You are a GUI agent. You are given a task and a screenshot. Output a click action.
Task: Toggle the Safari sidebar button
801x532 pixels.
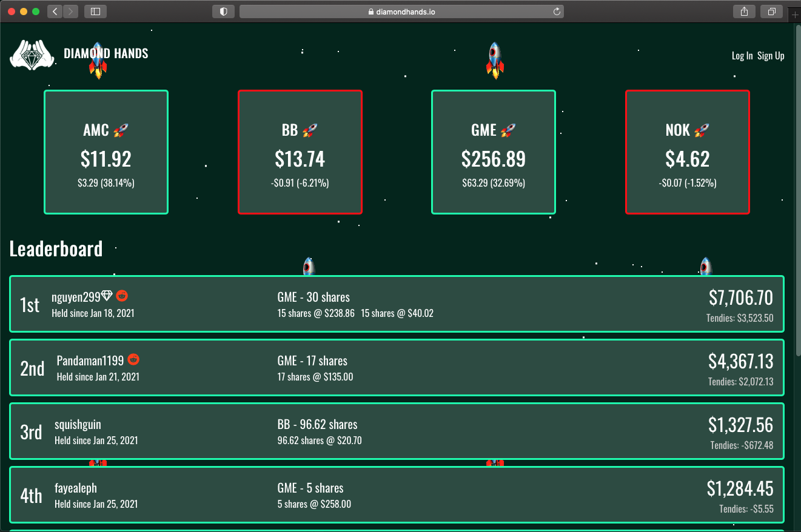pyautogui.click(x=95, y=11)
